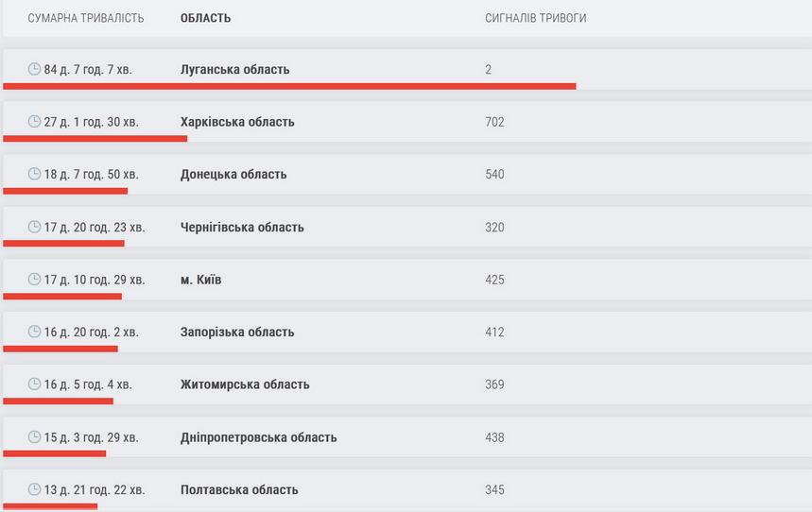The image size is (812, 512).
Task: Click the clock icon in Чернігівська область row
Action: [x=35, y=227]
